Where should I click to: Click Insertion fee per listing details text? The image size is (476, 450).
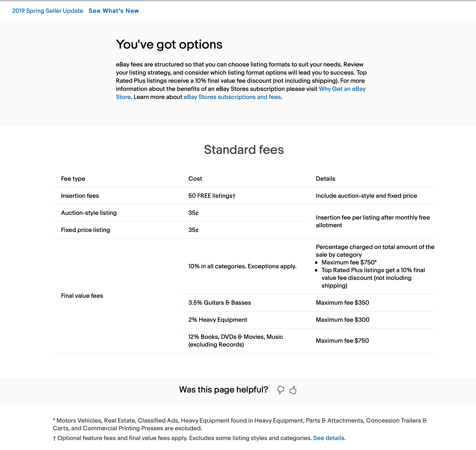coord(373,221)
